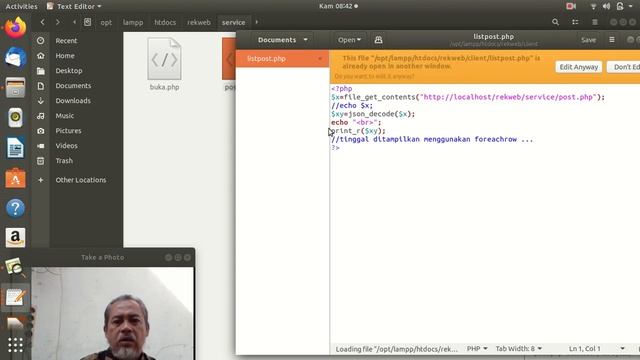The image size is (640, 360).
Task: Close the listpost.php entry in Documents panel
Action: click(320, 59)
